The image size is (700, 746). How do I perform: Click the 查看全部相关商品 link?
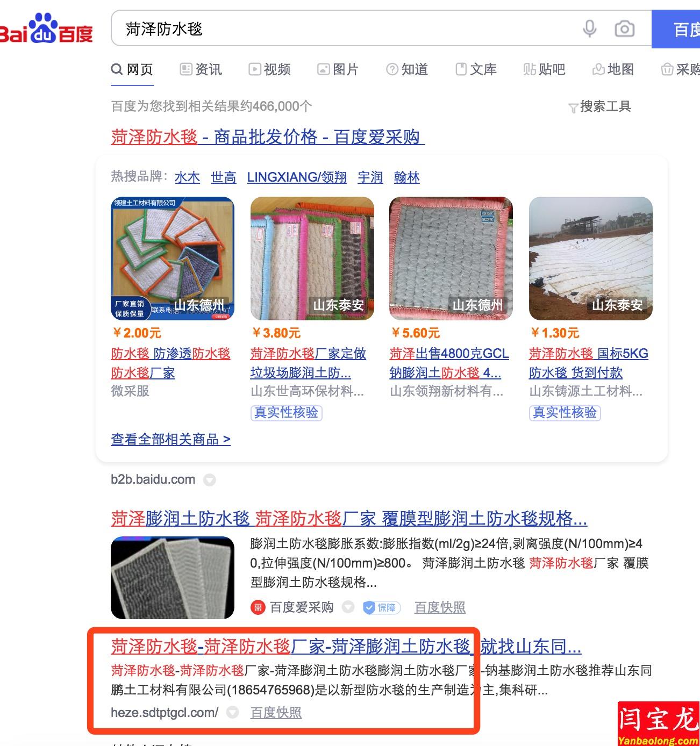click(x=171, y=440)
